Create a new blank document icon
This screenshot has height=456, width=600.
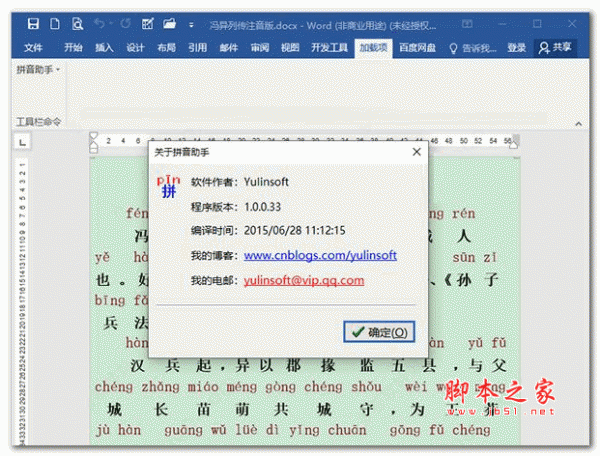[55, 24]
